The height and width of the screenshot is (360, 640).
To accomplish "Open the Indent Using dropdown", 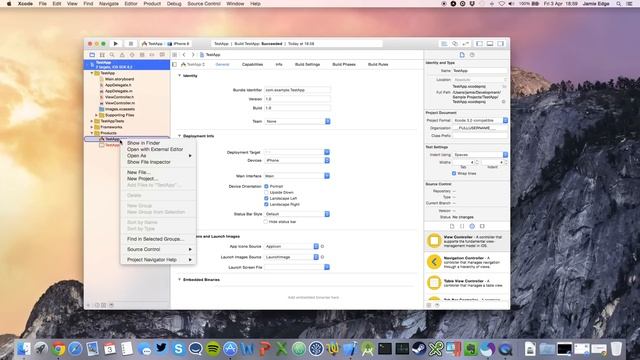I will [480, 155].
